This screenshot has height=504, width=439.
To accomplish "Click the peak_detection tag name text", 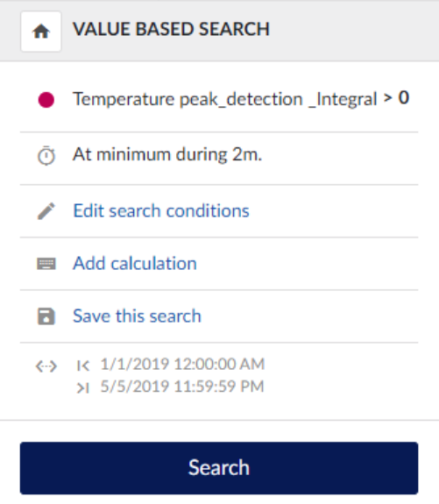I will [x=241, y=100].
